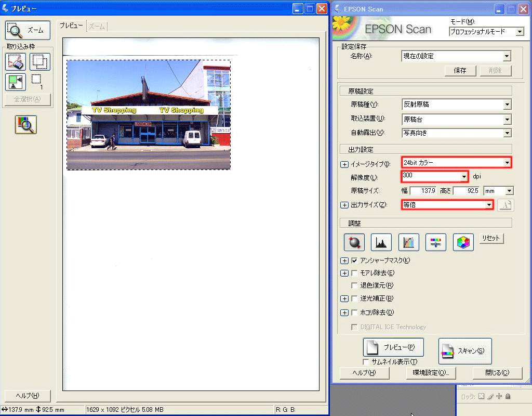This screenshot has height=416, width=532.
Task: Click the 保存 save settings button
Action: pos(460,71)
